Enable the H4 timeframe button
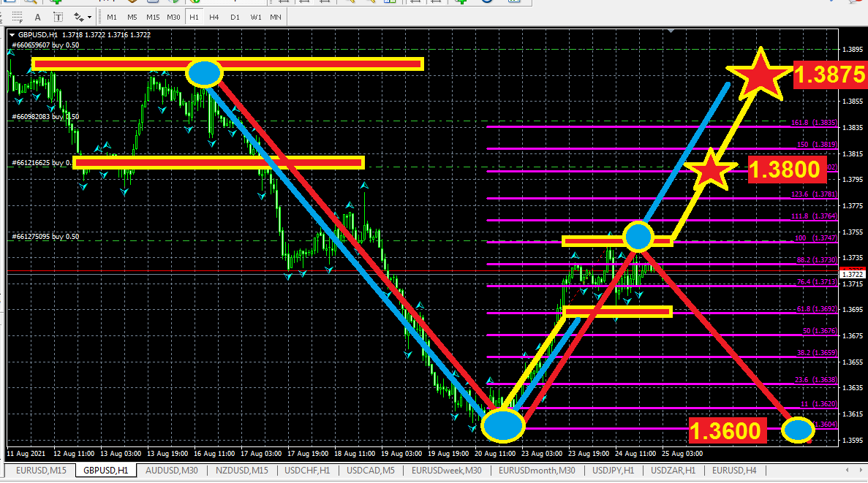This screenshot has width=868, height=483. coord(214,16)
